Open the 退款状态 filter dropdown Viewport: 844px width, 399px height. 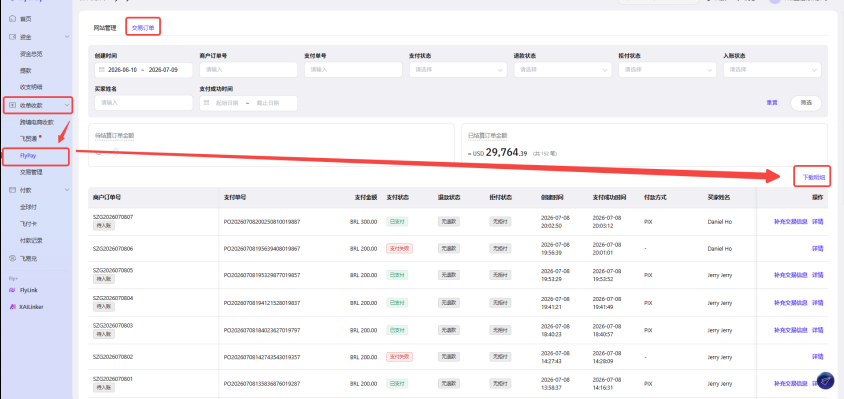pos(562,69)
